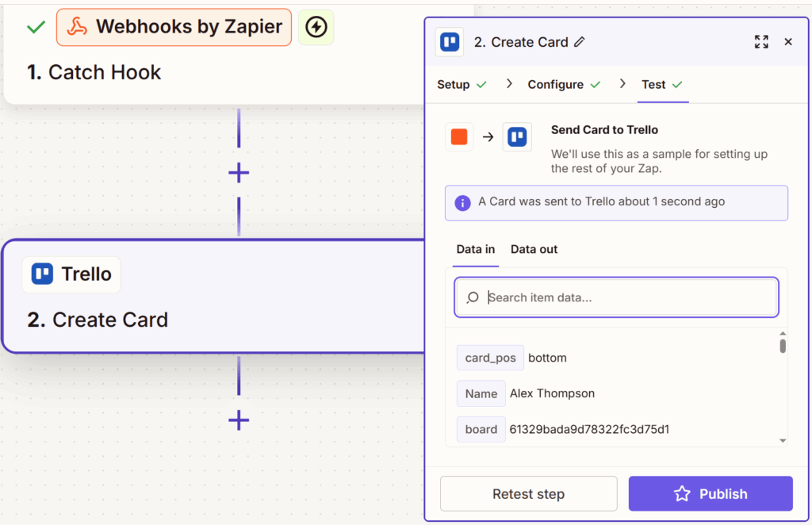Click the Search item data field
The height and width of the screenshot is (525, 812).
coord(616,297)
